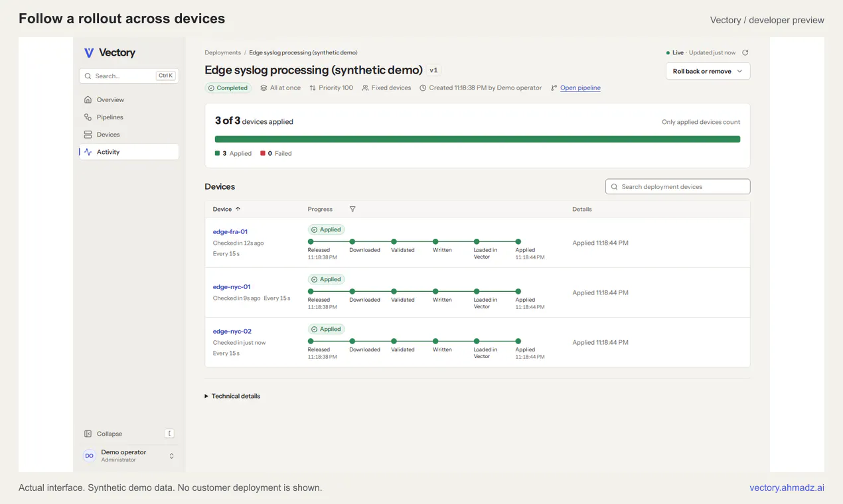
Task: Click the sidebar Search box
Action: (x=129, y=76)
